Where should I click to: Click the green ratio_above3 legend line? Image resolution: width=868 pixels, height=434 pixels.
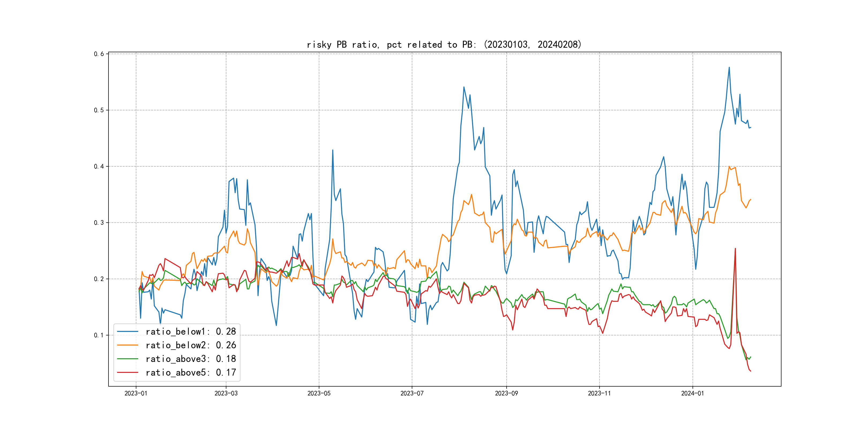click(127, 359)
